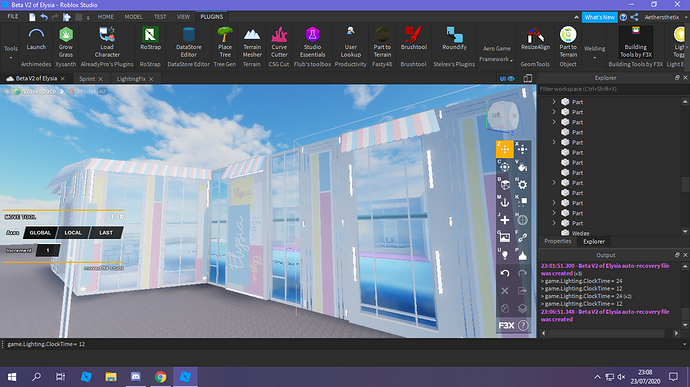The width and height of the screenshot is (690, 387).
Task: Switch to the Properties panel tab
Action: coord(558,241)
